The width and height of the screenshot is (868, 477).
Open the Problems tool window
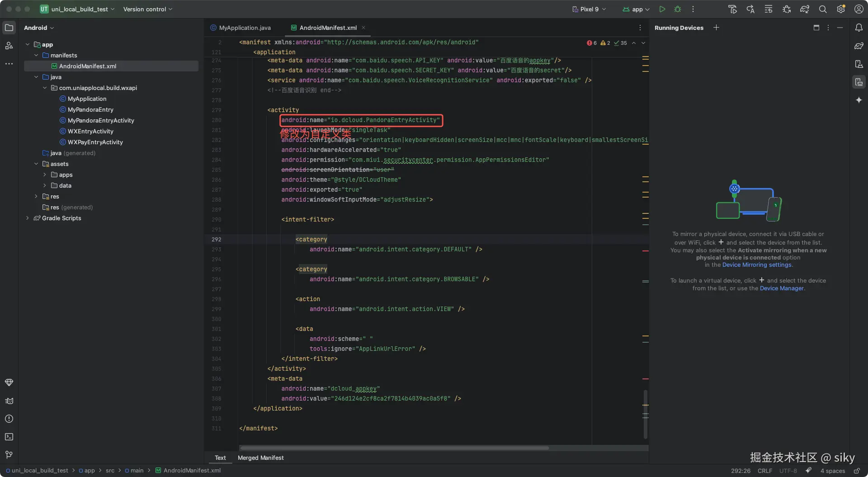[9, 419]
